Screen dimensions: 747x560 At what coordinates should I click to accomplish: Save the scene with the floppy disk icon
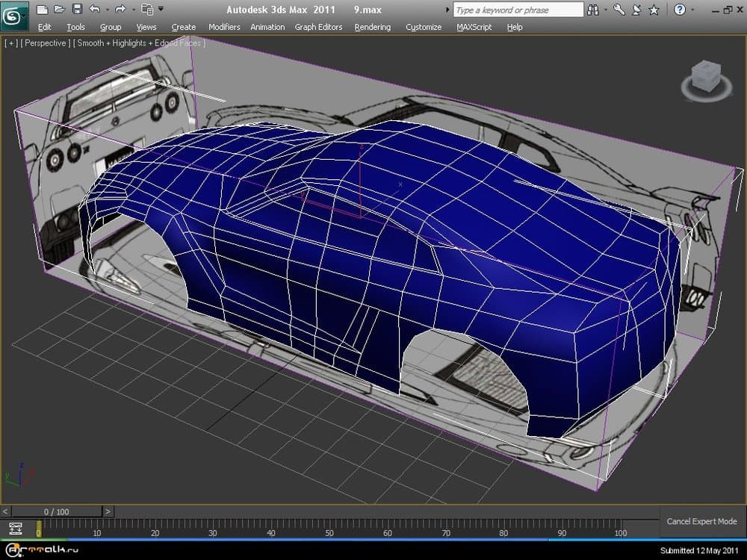(x=76, y=10)
